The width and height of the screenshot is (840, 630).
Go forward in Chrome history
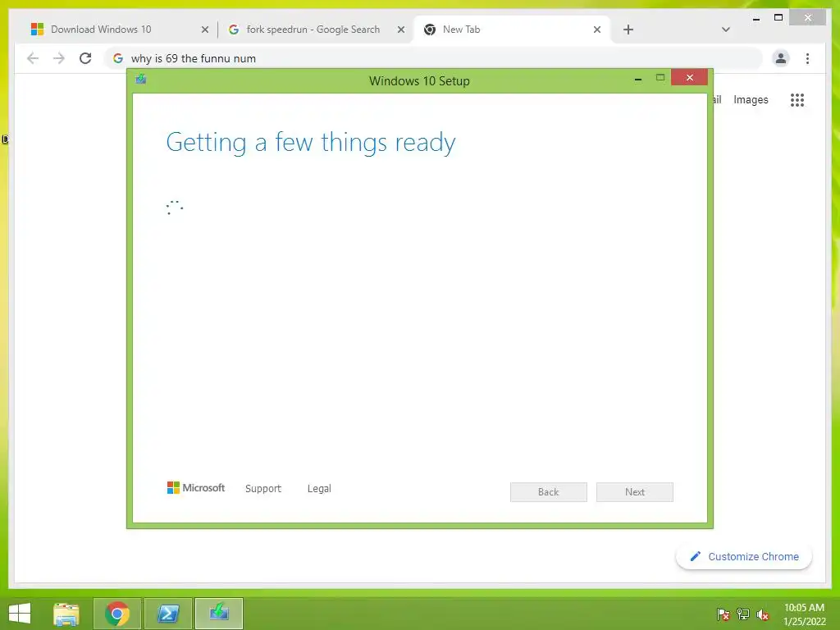click(59, 58)
